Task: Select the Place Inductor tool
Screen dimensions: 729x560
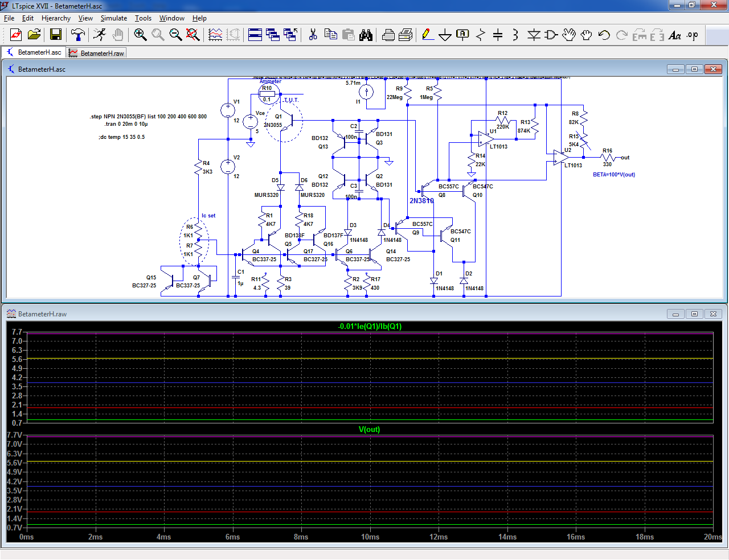Action: tap(515, 35)
